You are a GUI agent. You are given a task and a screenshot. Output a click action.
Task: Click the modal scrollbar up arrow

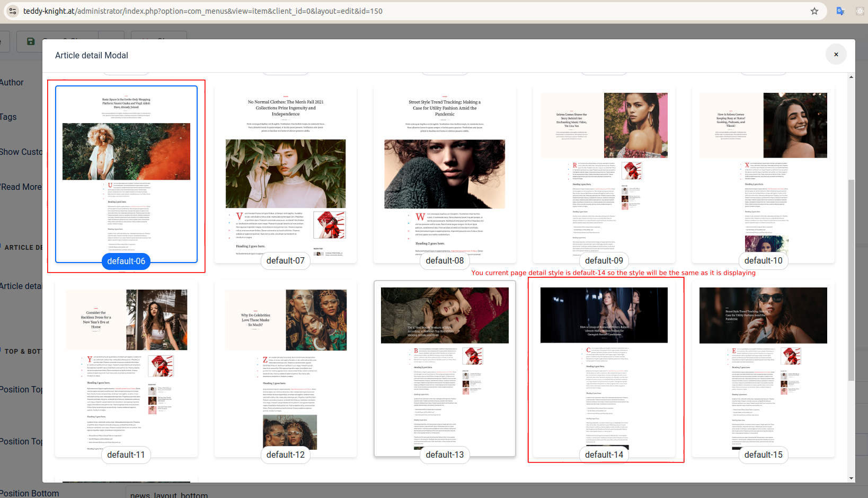point(851,77)
